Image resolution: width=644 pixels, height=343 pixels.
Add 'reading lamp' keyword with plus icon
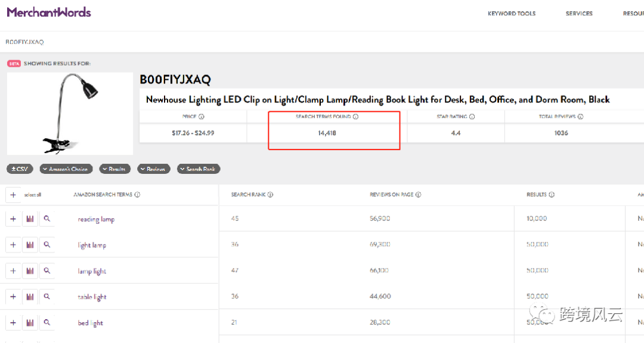coord(13,219)
